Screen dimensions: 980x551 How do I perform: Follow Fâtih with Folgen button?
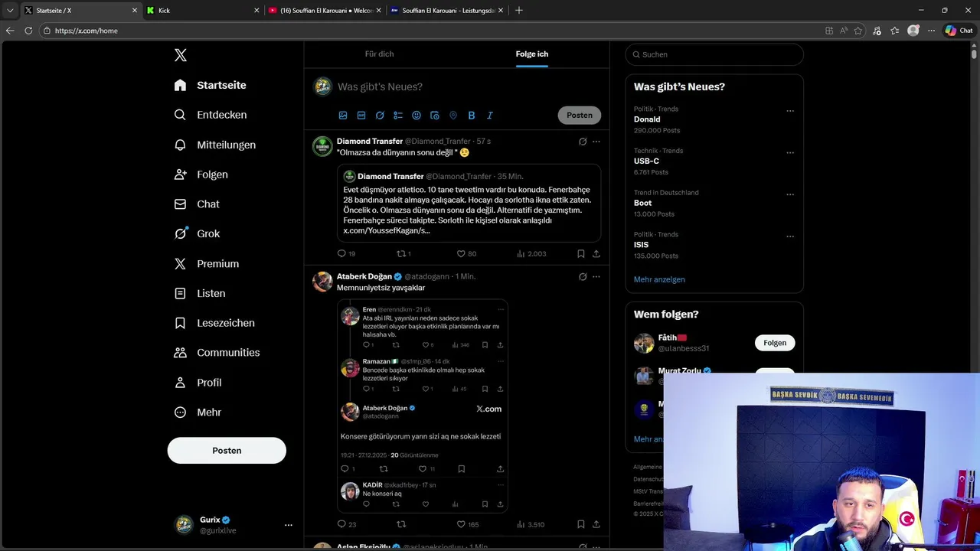click(x=775, y=343)
